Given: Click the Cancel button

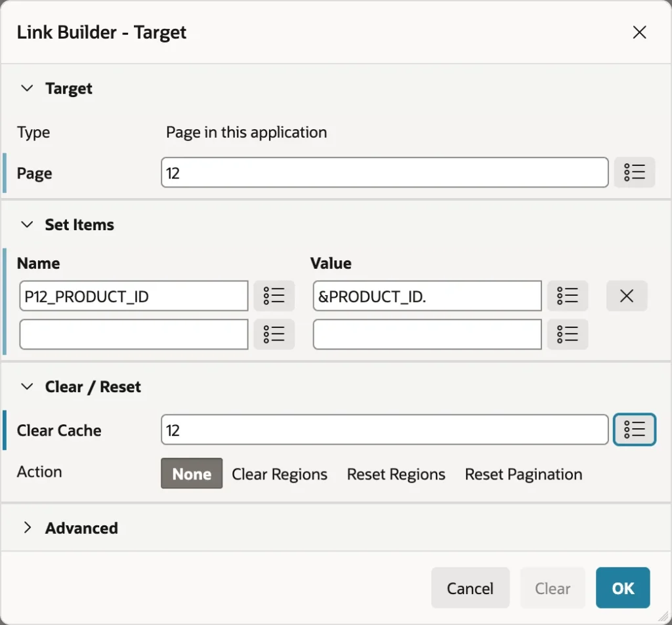Looking at the screenshot, I should coord(470,588).
